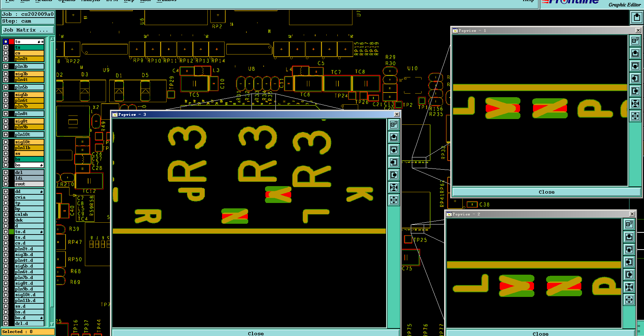Select the 'sig3b' layer name
This screenshot has width=644, height=336.
tap(29, 74)
